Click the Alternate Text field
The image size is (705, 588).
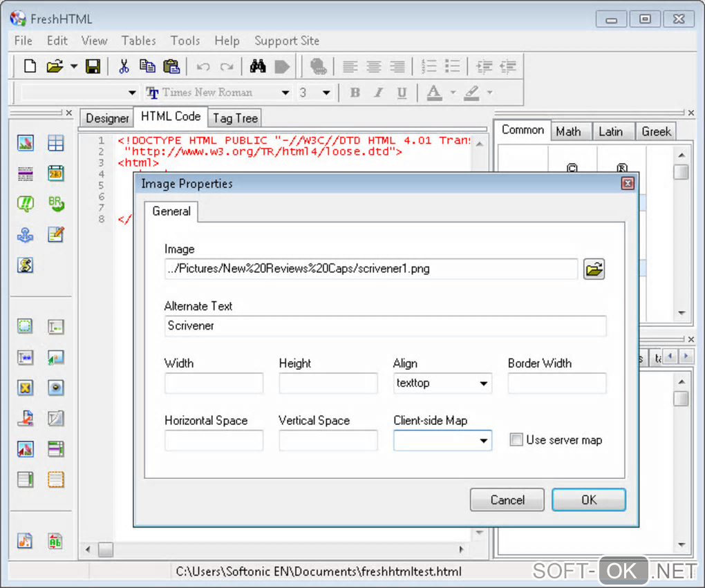click(385, 326)
